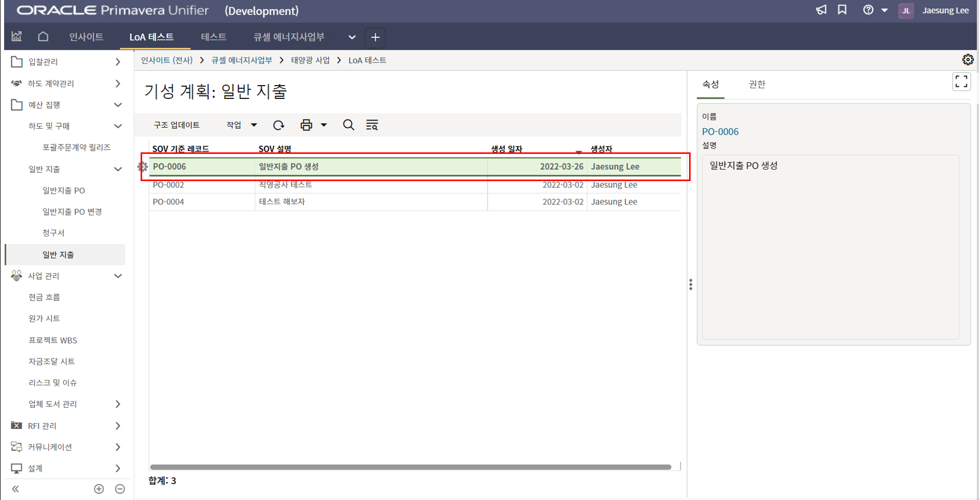Maximize the properties panel with fullscreen icon

[x=961, y=82]
